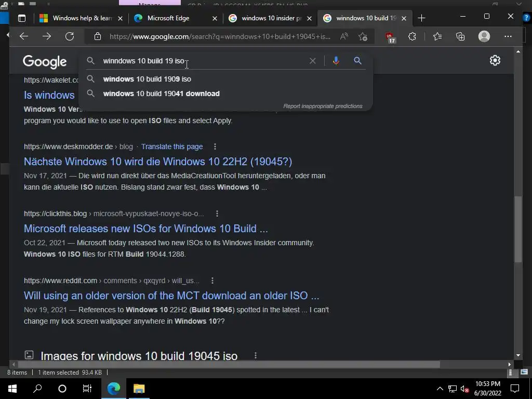The image size is (532, 399).
Task: Click Translate this page for deskmodder result
Action: click(x=172, y=147)
